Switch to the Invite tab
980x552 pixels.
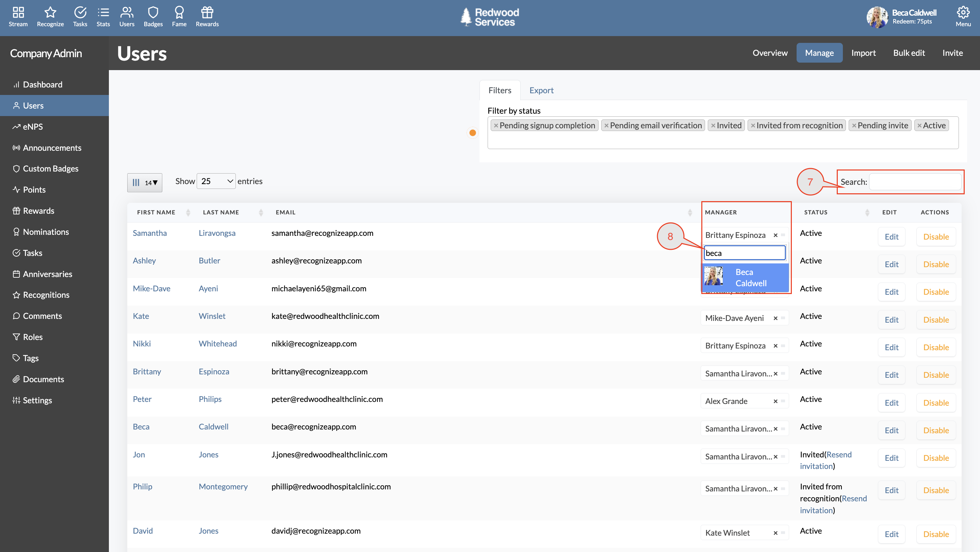click(952, 53)
